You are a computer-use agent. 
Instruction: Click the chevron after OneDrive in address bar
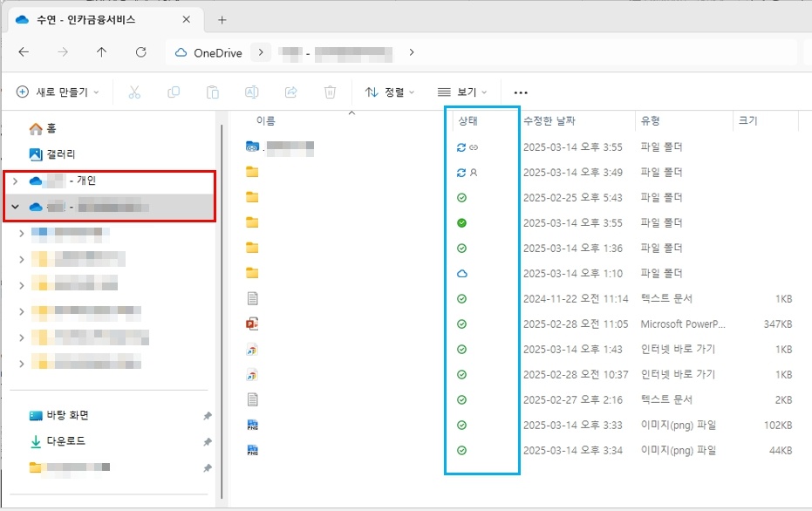261,52
